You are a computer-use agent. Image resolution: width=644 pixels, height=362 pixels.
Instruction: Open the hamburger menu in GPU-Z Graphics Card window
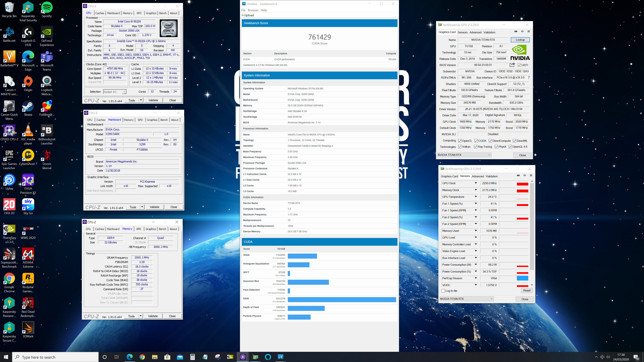point(529,32)
